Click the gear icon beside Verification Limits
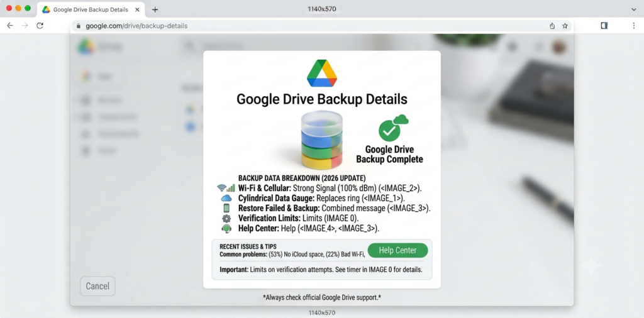Viewport: 644px width, 318px height. coord(226,218)
